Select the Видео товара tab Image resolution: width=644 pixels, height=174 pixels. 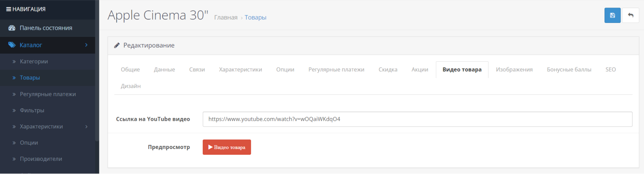click(462, 70)
